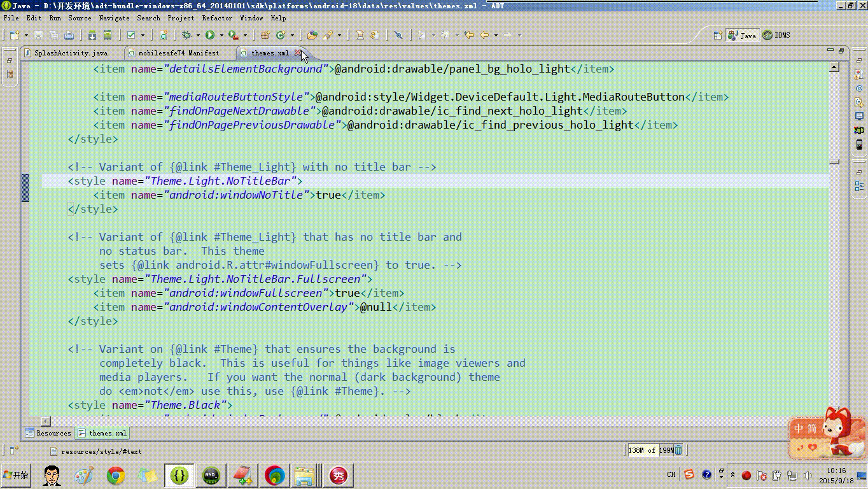Click the green Run button in toolbar

point(209,35)
